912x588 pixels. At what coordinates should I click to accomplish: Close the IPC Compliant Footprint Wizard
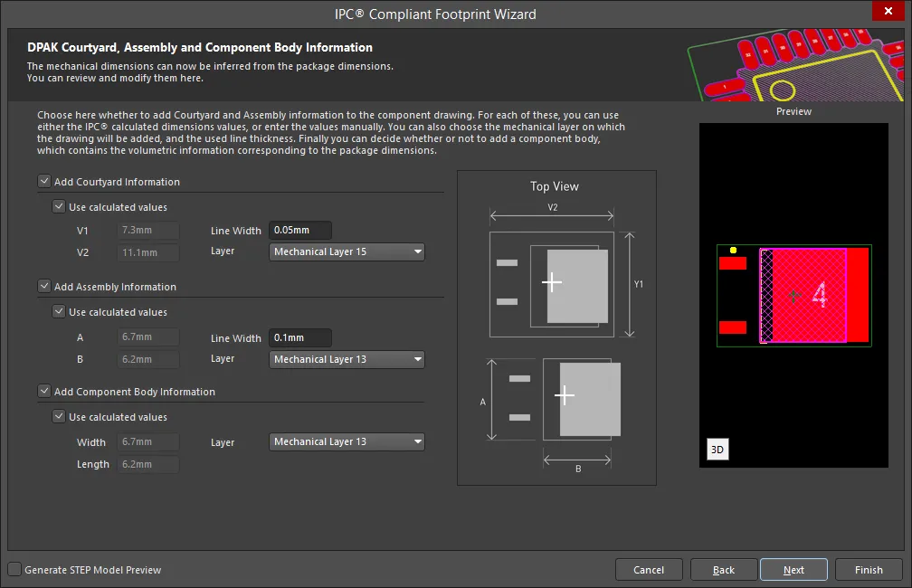(888, 11)
